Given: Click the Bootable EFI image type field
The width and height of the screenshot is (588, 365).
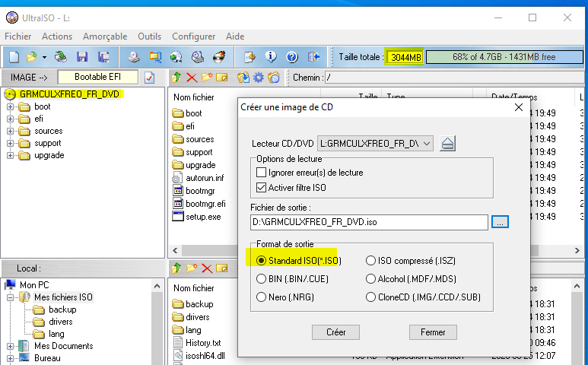Looking at the screenshot, I should tap(97, 78).
